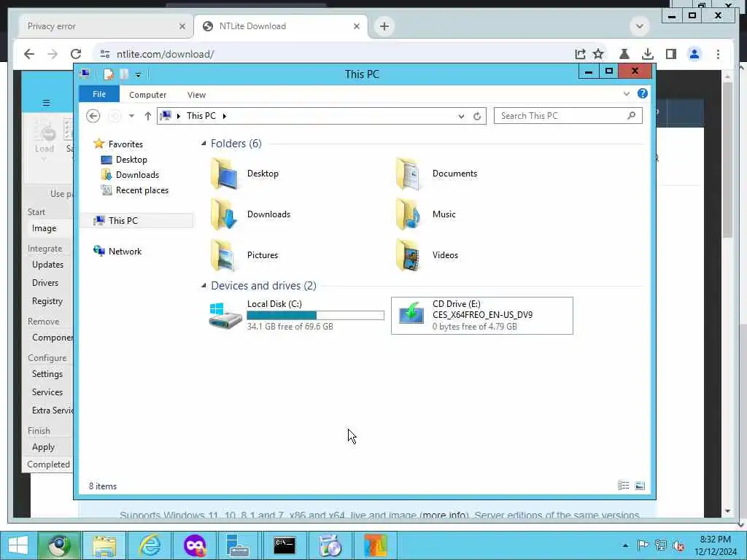Open Registry in NTLite sidebar
Image resolution: width=747 pixels, height=560 pixels.
pyautogui.click(x=47, y=301)
